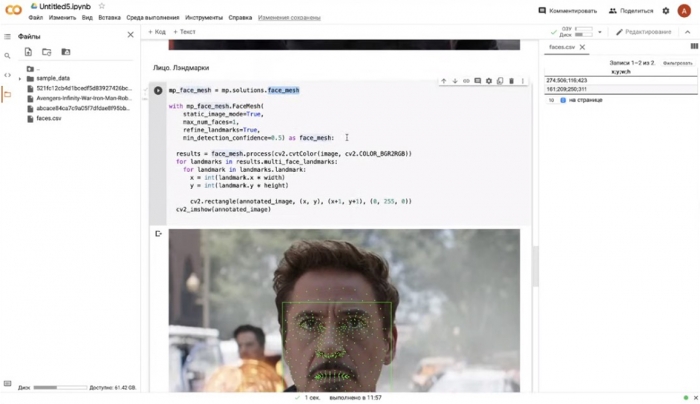The image size is (700, 404).
Task: Refresh the file browser listing
Action: click(x=47, y=52)
